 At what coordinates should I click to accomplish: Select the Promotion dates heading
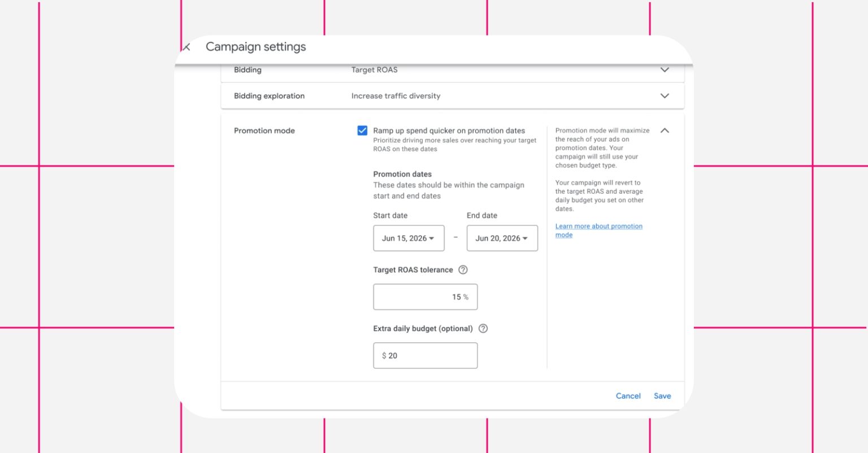click(402, 174)
